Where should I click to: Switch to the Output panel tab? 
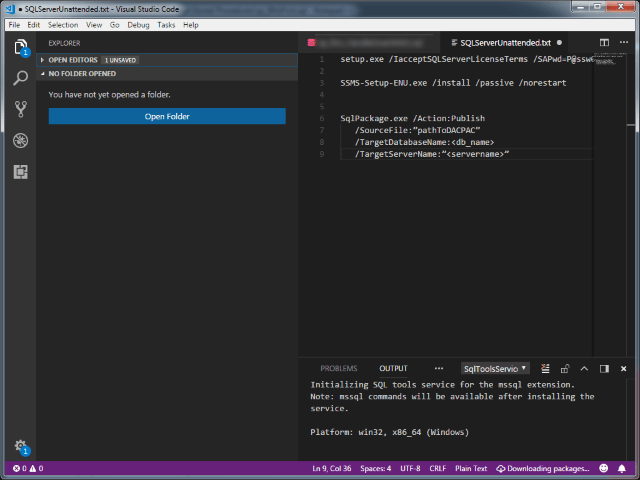[x=393, y=368]
